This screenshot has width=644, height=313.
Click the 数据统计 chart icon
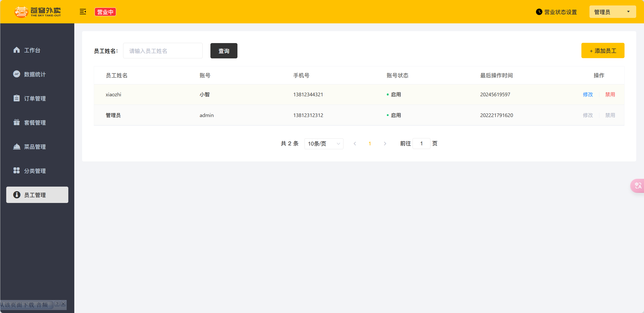(x=17, y=74)
